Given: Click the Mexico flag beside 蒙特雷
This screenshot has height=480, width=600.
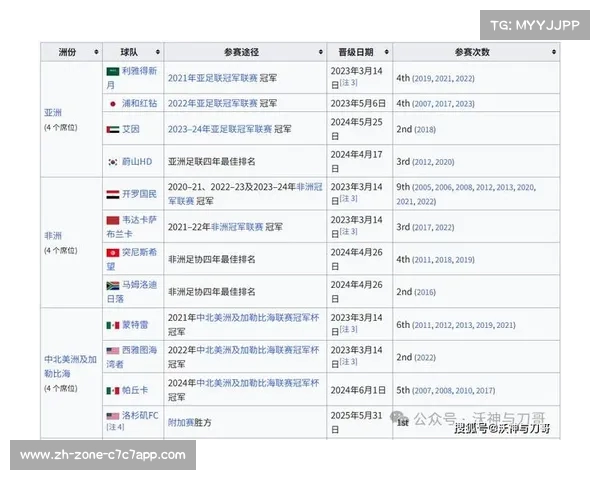Looking at the screenshot, I should point(113,325).
